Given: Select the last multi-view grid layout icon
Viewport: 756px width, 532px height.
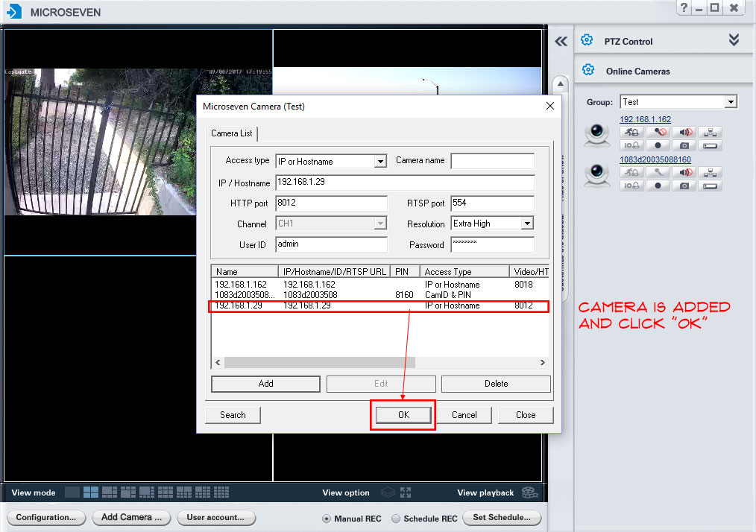Looking at the screenshot, I should coord(221,492).
